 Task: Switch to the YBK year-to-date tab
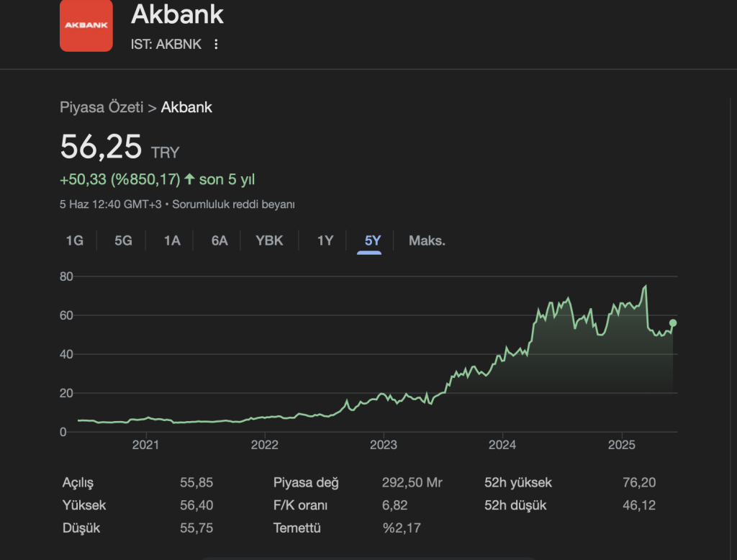[270, 240]
